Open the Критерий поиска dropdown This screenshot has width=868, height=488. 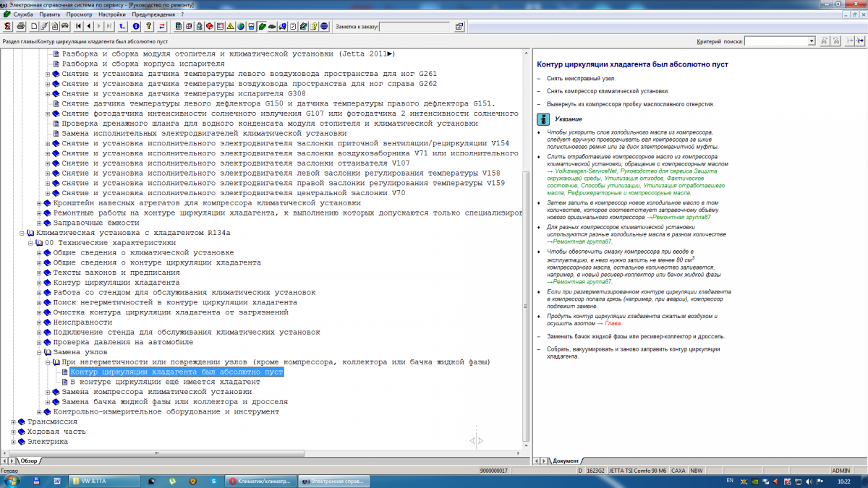tap(812, 42)
